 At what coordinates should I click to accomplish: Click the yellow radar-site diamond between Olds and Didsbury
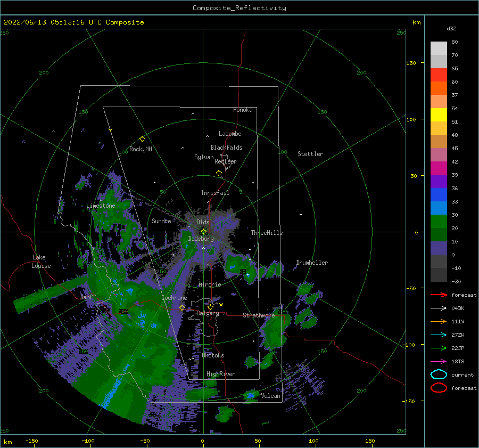pos(203,232)
